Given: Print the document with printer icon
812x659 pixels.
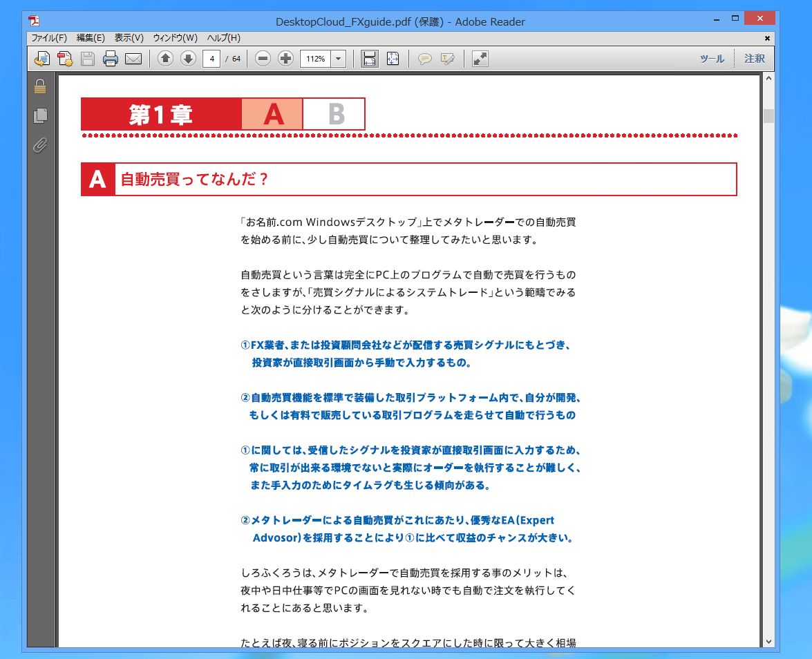Looking at the screenshot, I should 111,59.
